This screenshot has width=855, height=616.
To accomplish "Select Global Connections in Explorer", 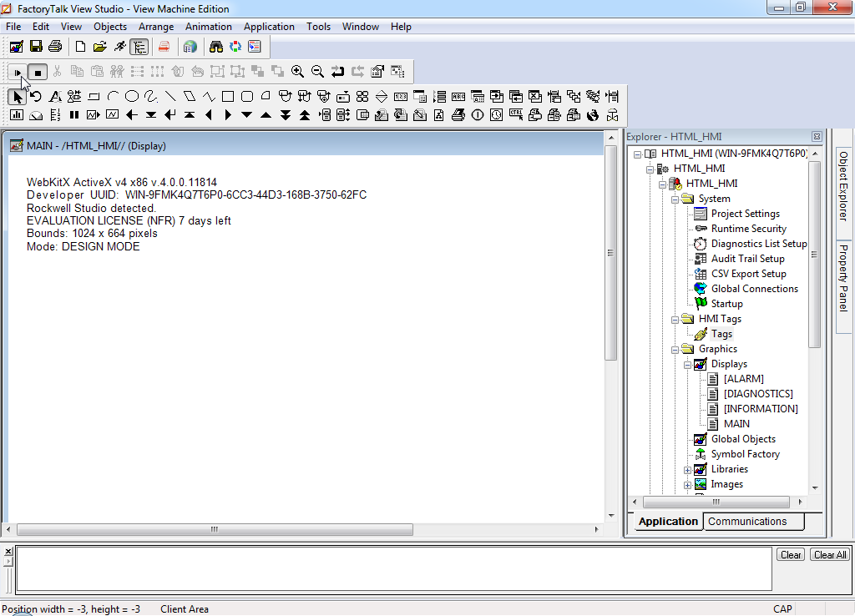I will (x=754, y=289).
